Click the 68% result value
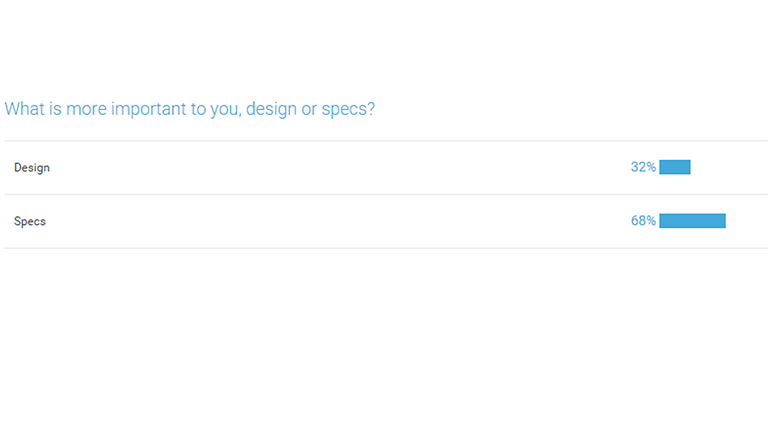 (643, 220)
